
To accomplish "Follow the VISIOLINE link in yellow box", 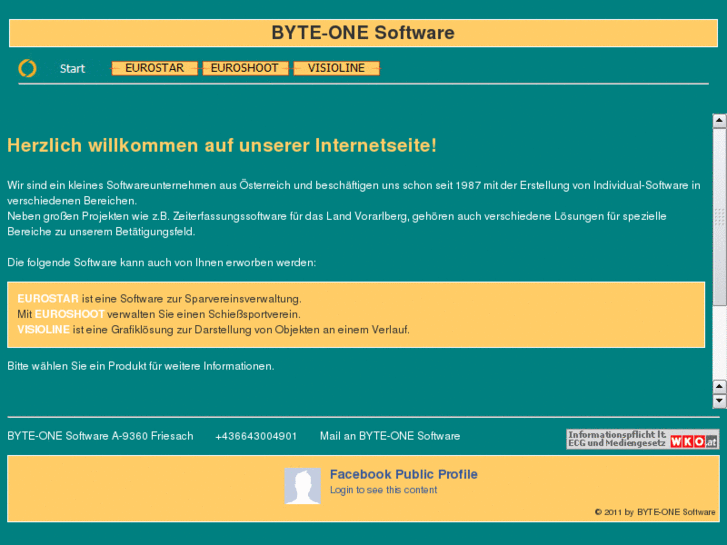I will click(43, 330).
